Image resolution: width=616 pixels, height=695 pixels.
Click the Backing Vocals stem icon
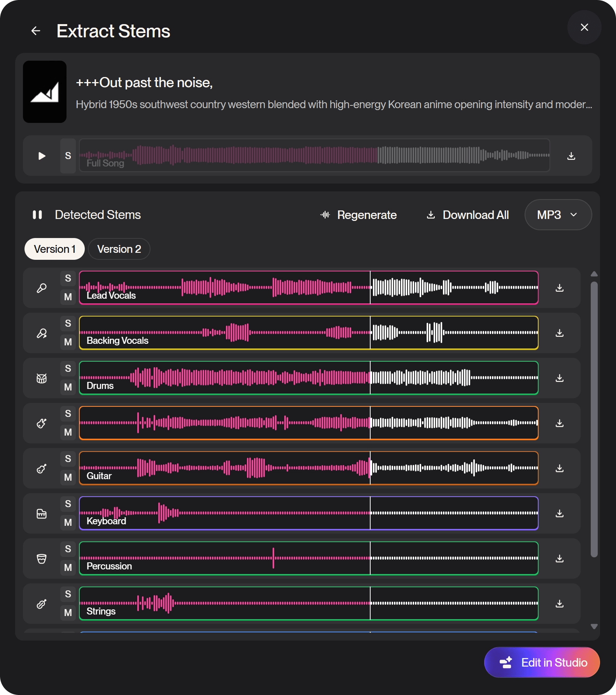click(42, 333)
